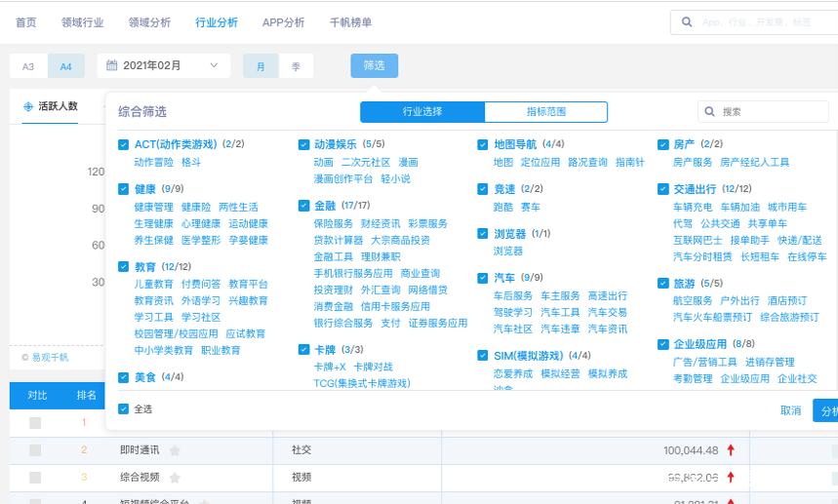838x504 pixels.
Task: Open 行业分析 navigation item
Action: coord(217,22)
